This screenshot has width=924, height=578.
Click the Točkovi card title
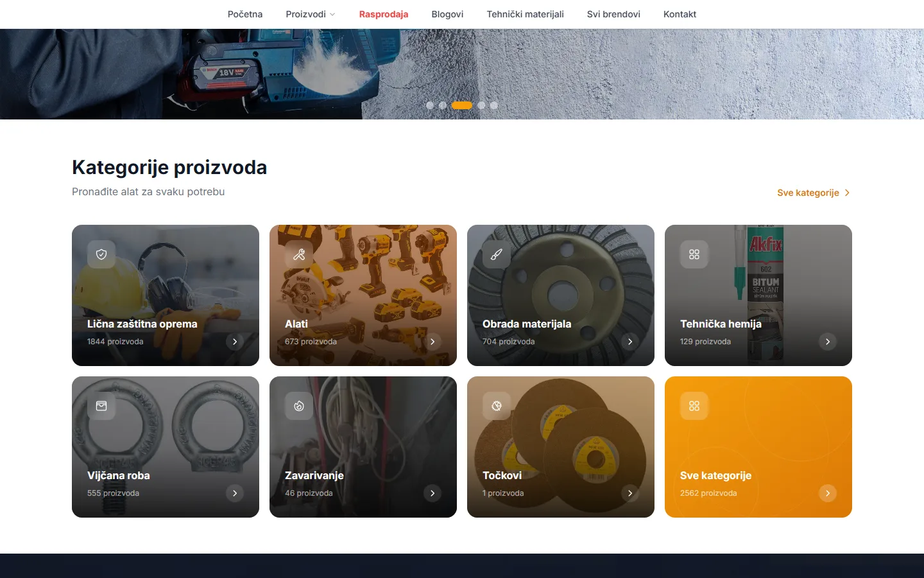tap(502, 476)
